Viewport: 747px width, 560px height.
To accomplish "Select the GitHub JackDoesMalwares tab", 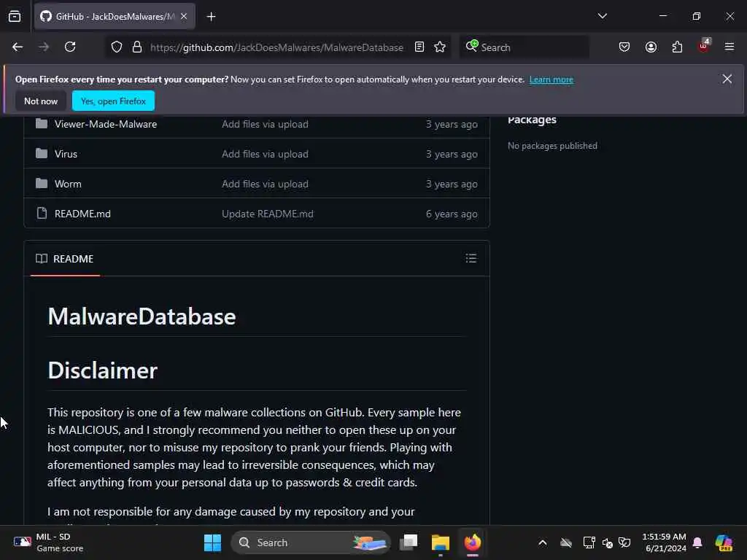I will [x=115, y=17].
